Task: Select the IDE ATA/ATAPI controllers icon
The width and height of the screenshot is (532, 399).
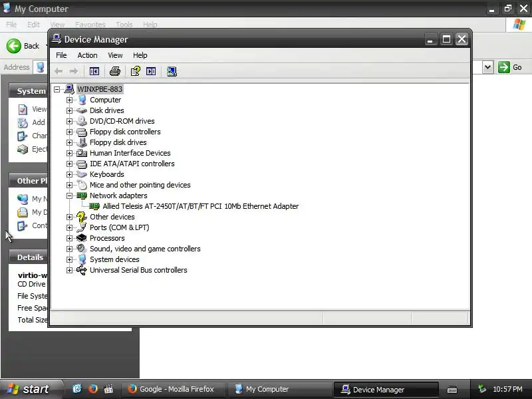Action: [x=81, y=164]
